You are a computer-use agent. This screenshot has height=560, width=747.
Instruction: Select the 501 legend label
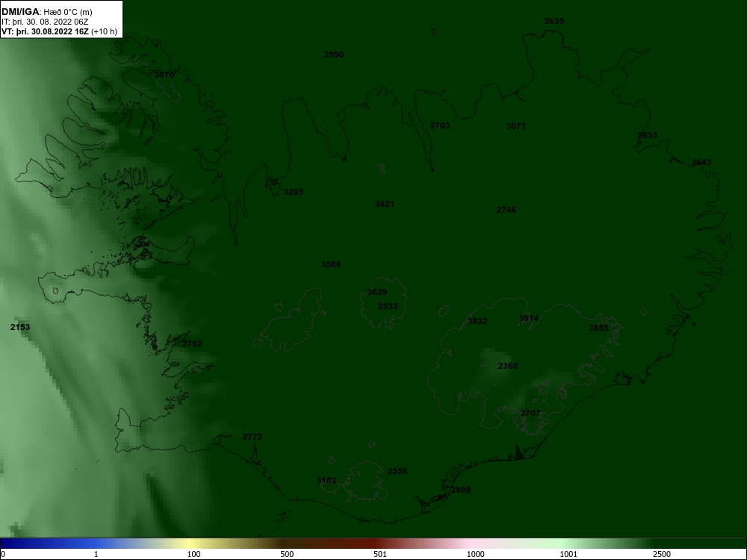[381, 554]
